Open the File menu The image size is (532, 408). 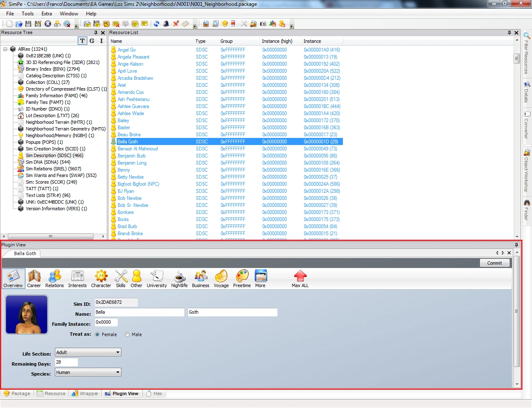tap(10, 14)
